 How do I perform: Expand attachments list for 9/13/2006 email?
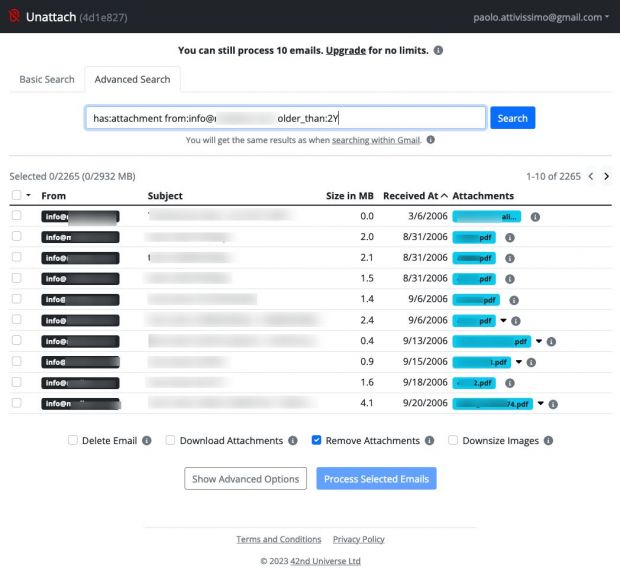539,341
